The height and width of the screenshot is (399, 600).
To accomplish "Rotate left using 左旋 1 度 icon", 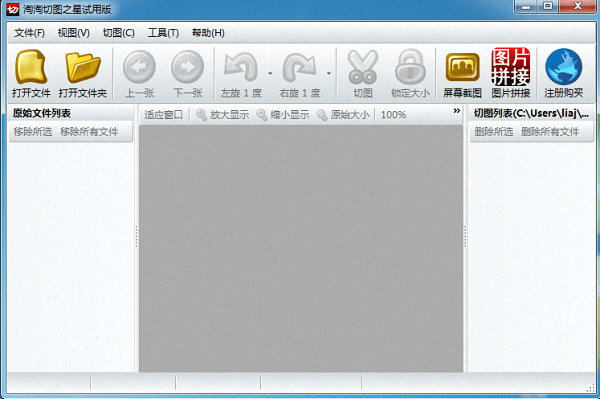I will click(241, 73).
